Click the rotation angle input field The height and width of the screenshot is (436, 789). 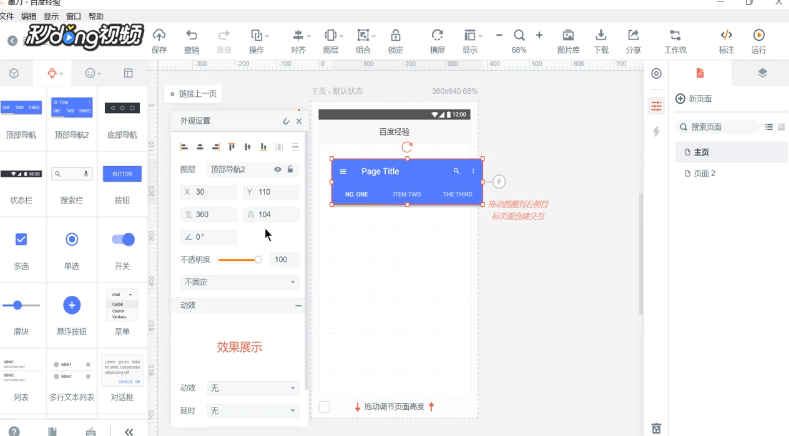(x=208, y=237)
